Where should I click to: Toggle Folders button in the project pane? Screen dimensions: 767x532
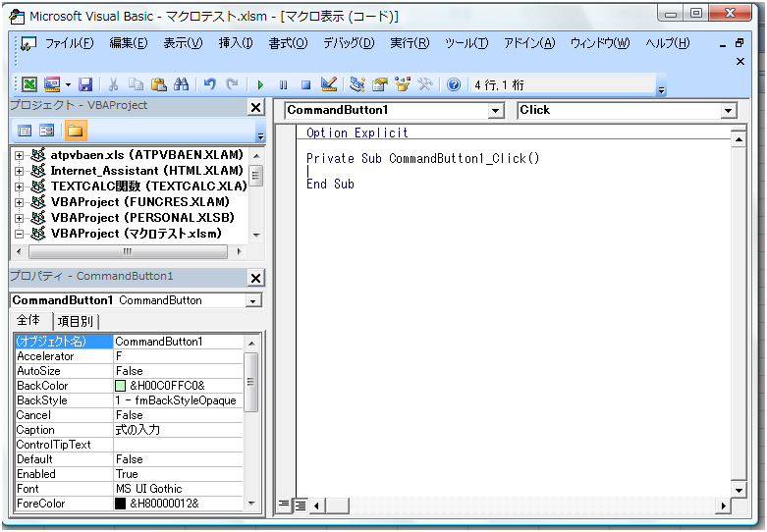pos(75,131)
